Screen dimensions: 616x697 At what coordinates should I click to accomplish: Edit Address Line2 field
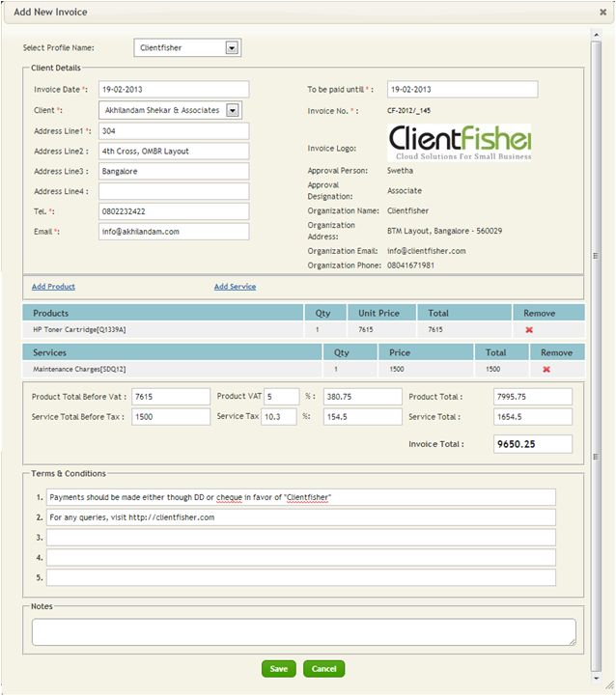click(x=174, y=152)
